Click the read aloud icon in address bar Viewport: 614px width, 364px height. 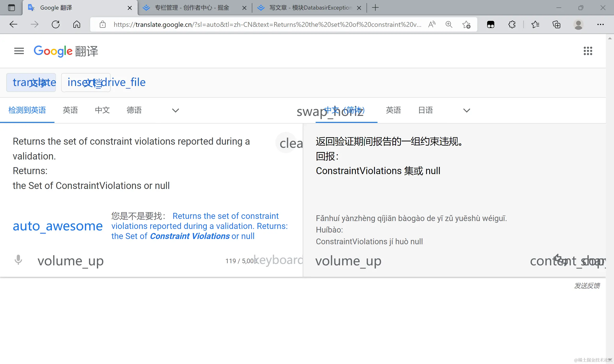432,24
